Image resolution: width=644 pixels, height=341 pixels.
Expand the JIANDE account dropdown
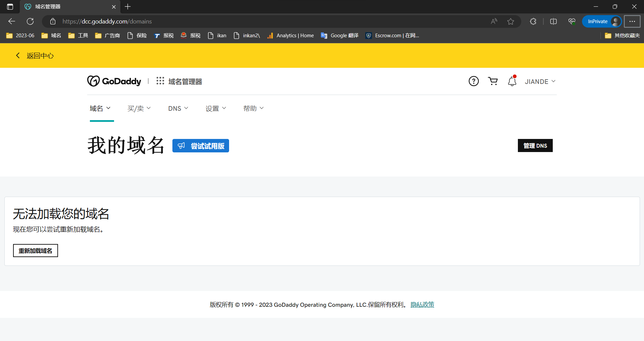click(540, 82)
